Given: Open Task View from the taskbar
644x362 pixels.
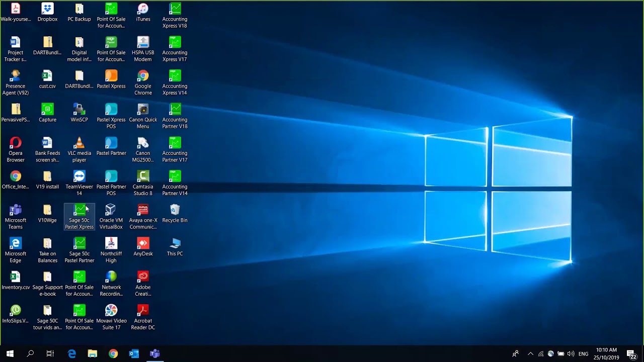Looking at the screenshot, I should coord(50,353).
